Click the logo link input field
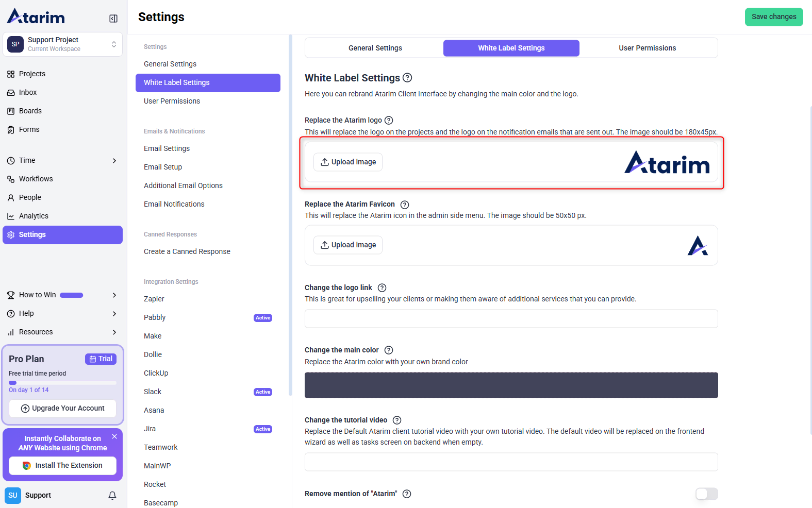Image resolution: width=812 pixels, height=508 pixels. pos(511,319)
